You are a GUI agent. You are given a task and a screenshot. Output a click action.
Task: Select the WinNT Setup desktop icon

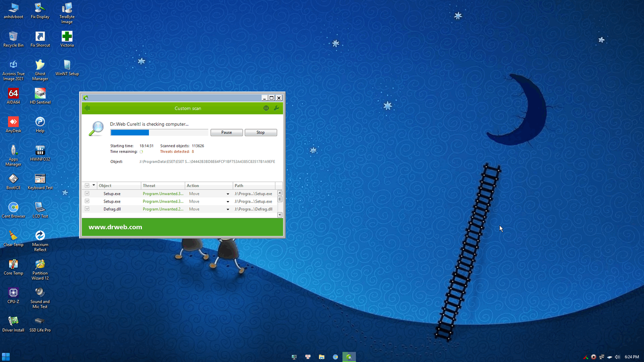pyautogui.click(x=67, y=67)
